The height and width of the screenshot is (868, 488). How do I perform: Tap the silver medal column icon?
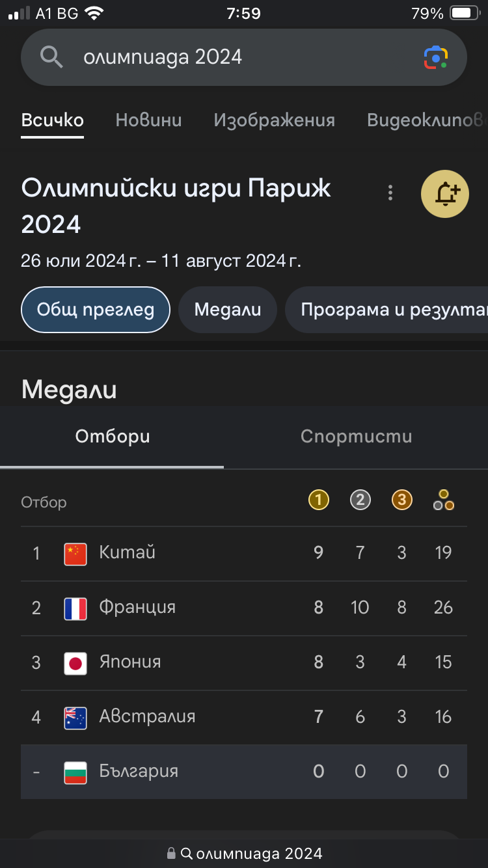click(360, 500)
